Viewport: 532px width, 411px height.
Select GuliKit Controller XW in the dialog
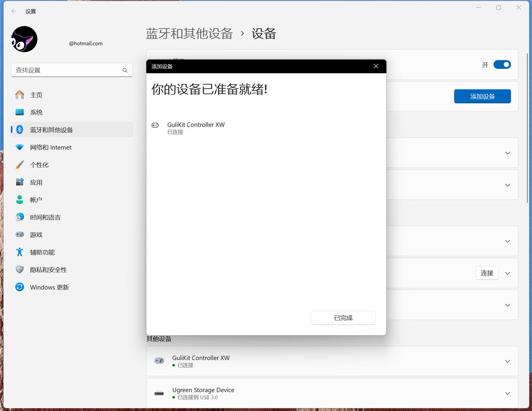(x=266, y=128)
